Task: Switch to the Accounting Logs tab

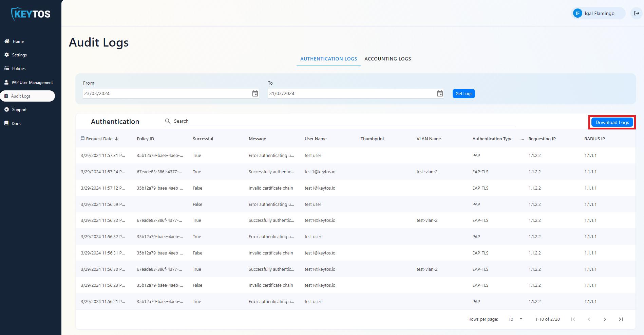Action: [x=387, y=59]
